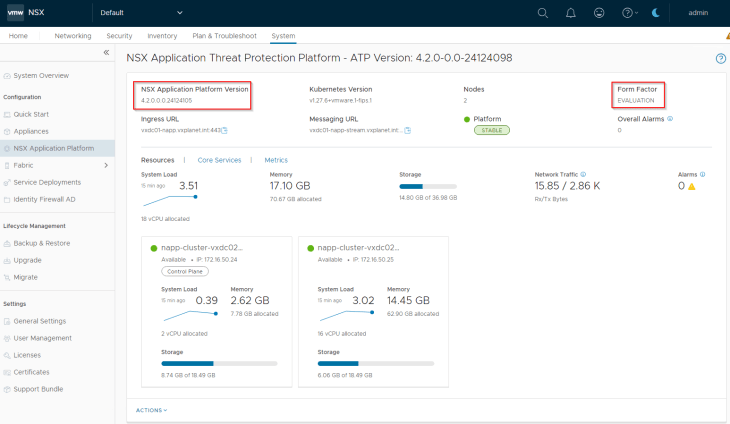Image resolution: width=730 pixels, height=424 pixels.
Task: Copy the Messaging URL using copy icon
Action: tap(408, 130)
